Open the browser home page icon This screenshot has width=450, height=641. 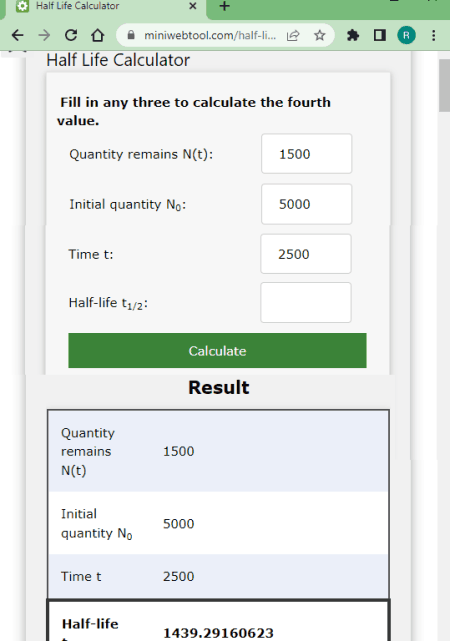(97, 36)
